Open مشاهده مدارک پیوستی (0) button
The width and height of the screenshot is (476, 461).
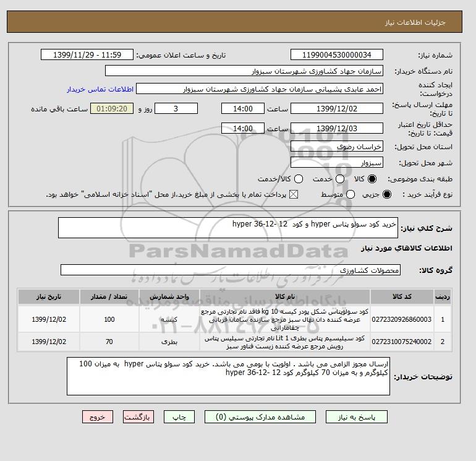point(260,417)
